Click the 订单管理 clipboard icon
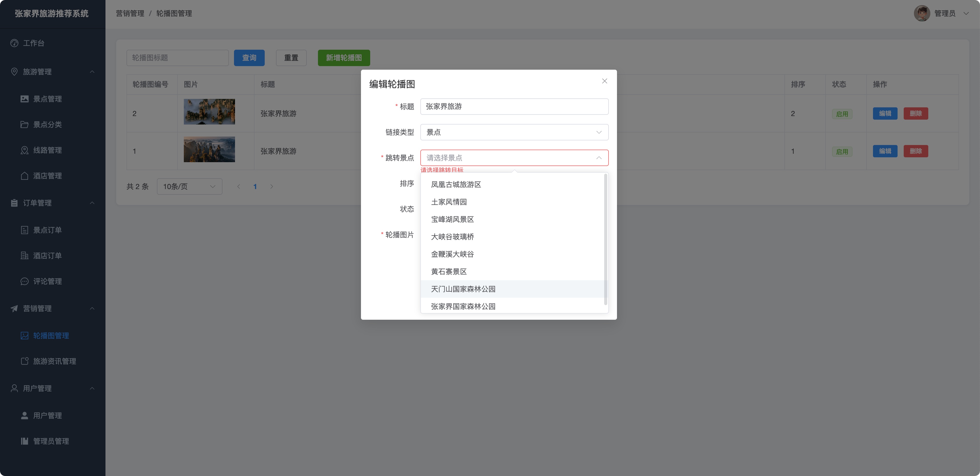980x476 pixels. point(14,203)
